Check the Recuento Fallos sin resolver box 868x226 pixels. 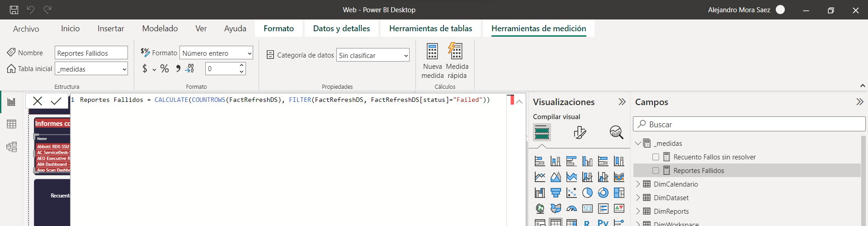656,157
